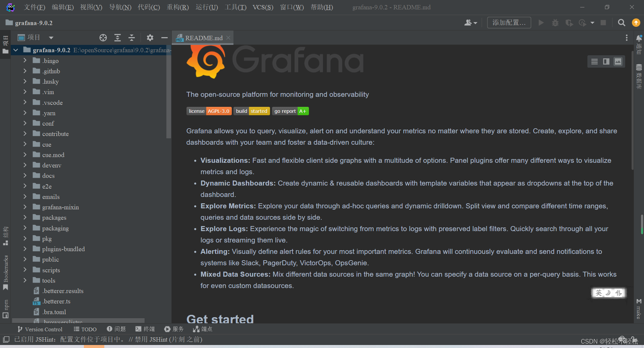Open editor tab options three-dot menu

(627, 38)
